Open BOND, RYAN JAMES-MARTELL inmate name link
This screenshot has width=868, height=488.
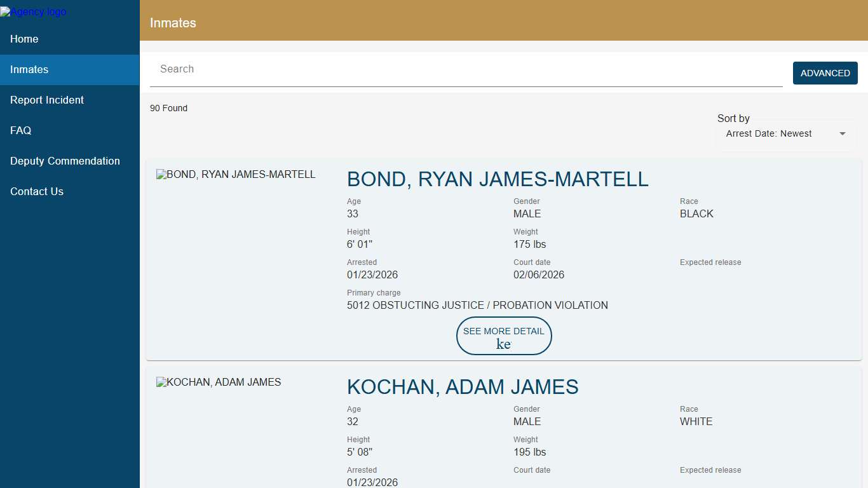498,179
